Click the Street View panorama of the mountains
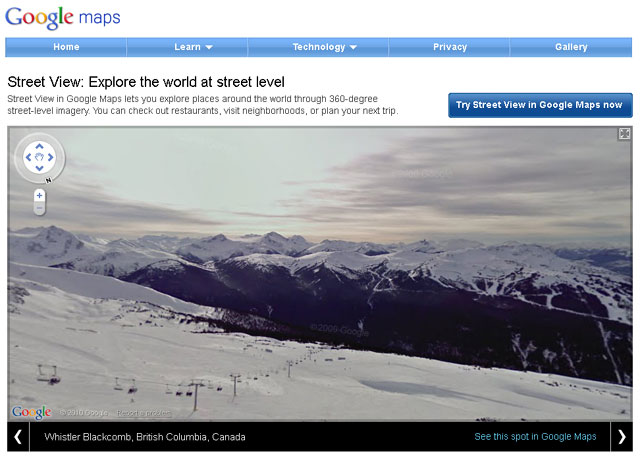Image resolution: width=640 pixels, height=464 pixels. [320, 273]
